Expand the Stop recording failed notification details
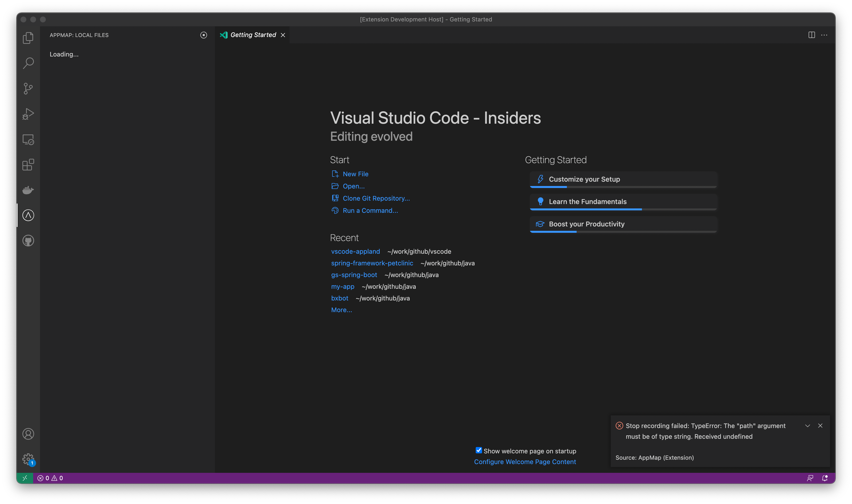 (808, 426)
